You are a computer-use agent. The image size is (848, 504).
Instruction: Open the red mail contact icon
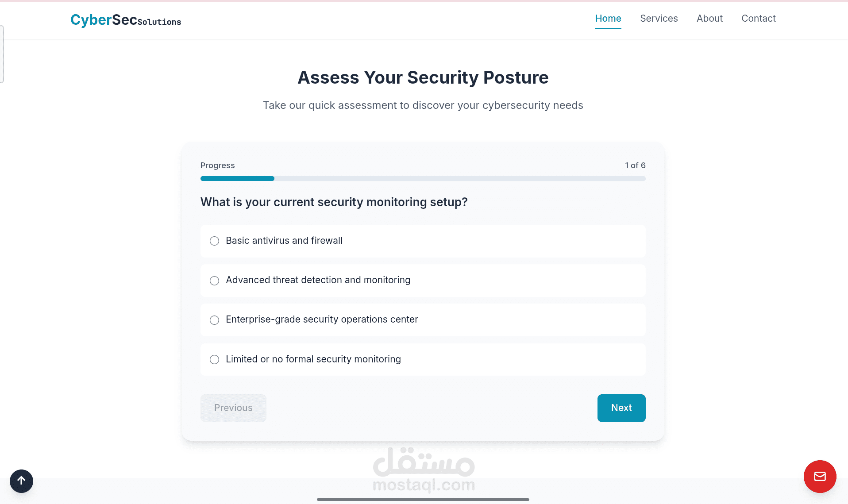click(x=820, y=477)
